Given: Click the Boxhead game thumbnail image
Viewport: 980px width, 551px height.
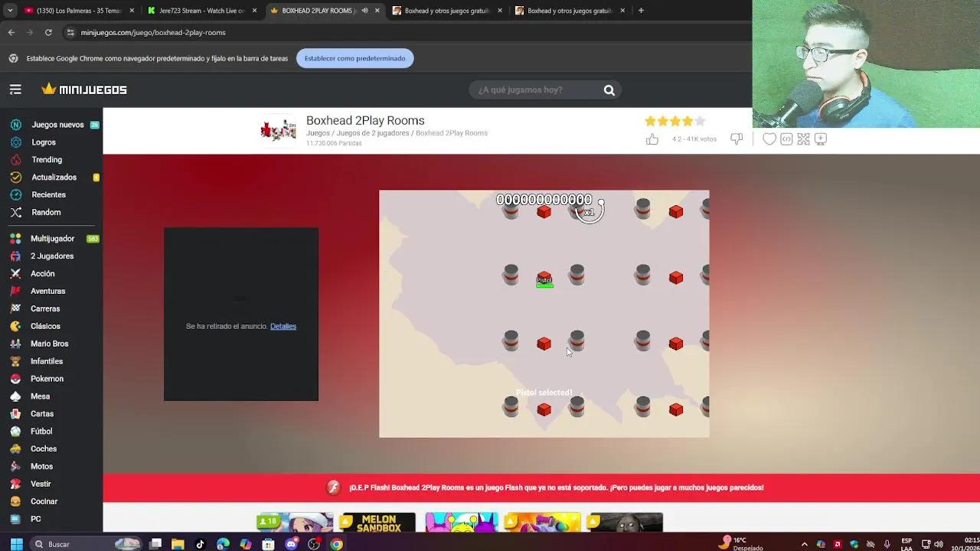Looking at the screenshot, I should tap(278, 130).
